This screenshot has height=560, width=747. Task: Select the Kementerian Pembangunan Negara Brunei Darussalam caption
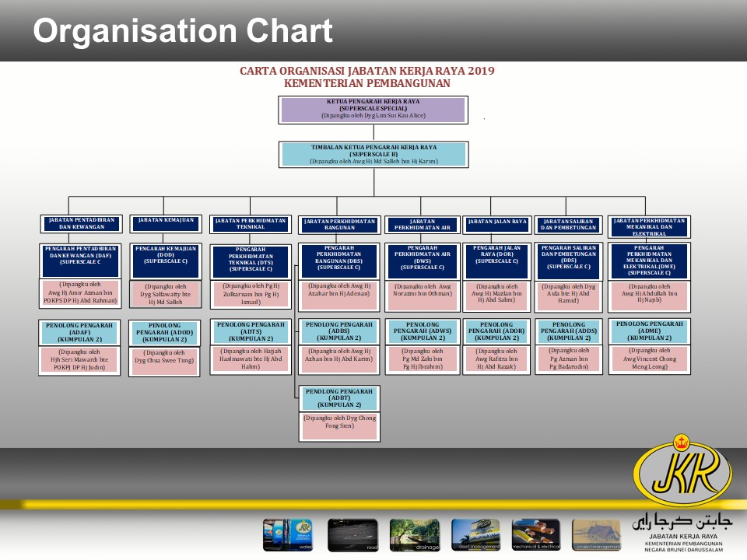[x=683, y=547]
